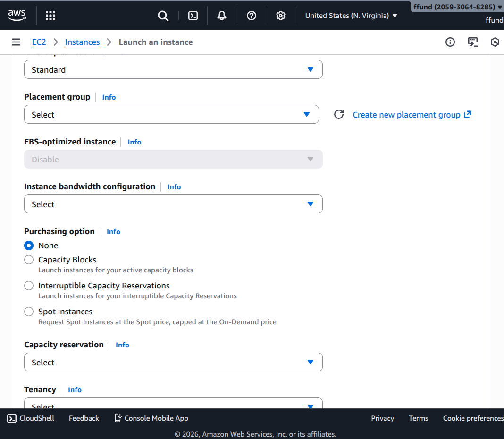Open the settings gear icon
504x439 pixels.
click(281, 16)
